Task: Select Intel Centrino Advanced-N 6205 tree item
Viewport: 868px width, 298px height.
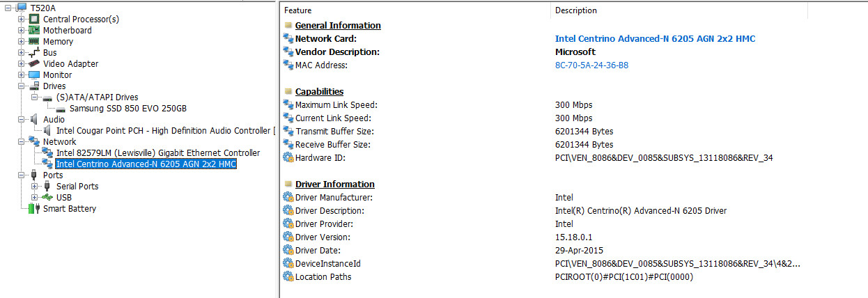Action: (x=146, y=164)
